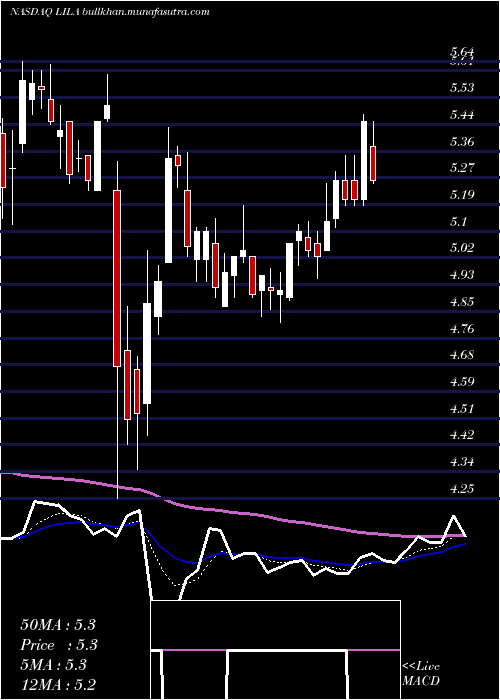Click the pink 50MA line on the chart
The height and width of the screenshot is (700, 500).
pos(232,510)
